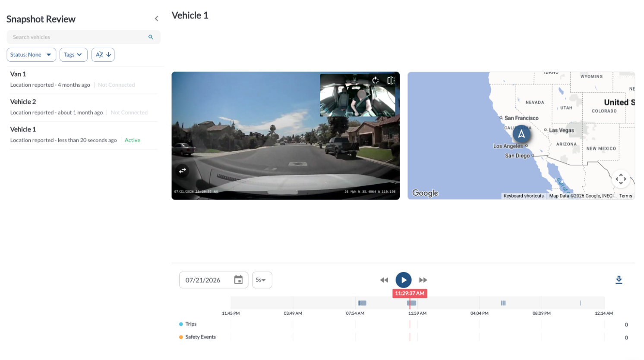Select Van 1 in vehicle list
This screenshot has width=644, height=360.
tap(84, 80)
